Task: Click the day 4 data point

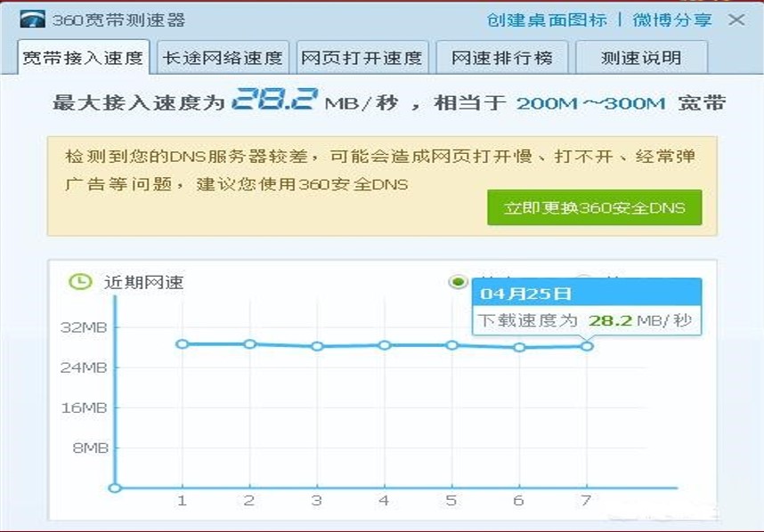Action: point(385,343)
